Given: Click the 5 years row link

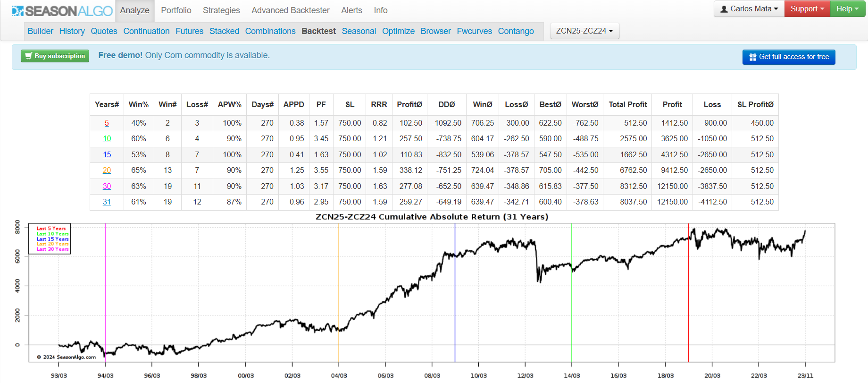Looking at the screenshot, I should (107, 123).
